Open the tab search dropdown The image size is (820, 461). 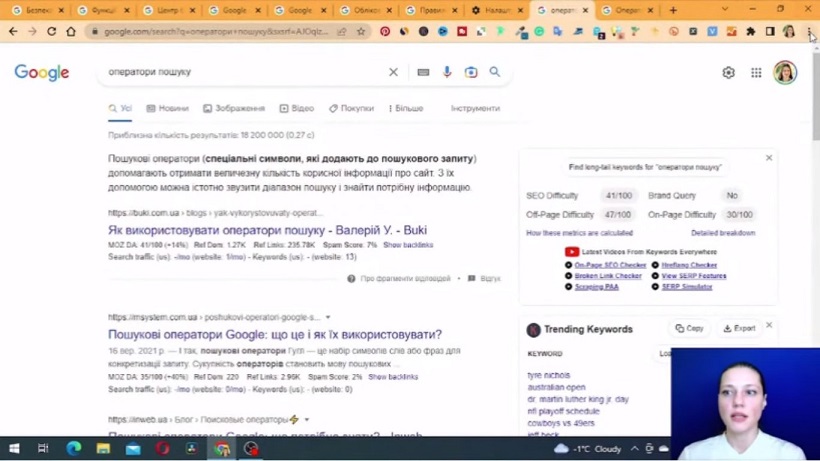point(725,9)
